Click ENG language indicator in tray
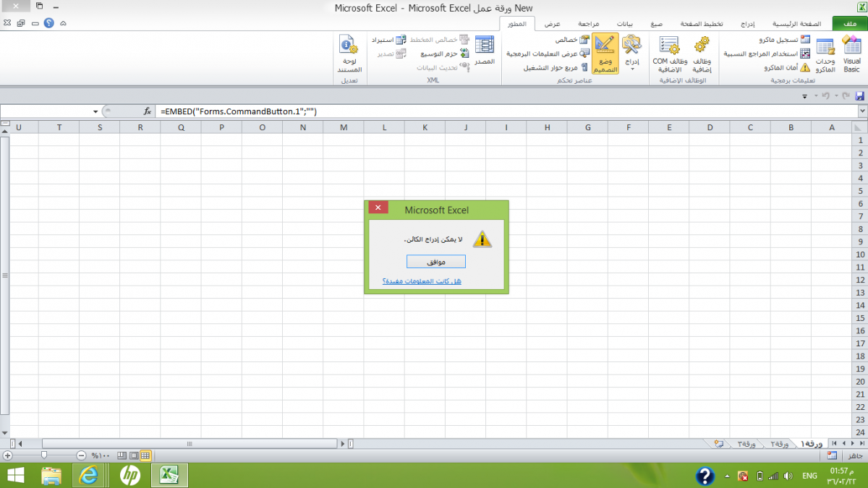The image size is (868, 488). coord(809,476)
